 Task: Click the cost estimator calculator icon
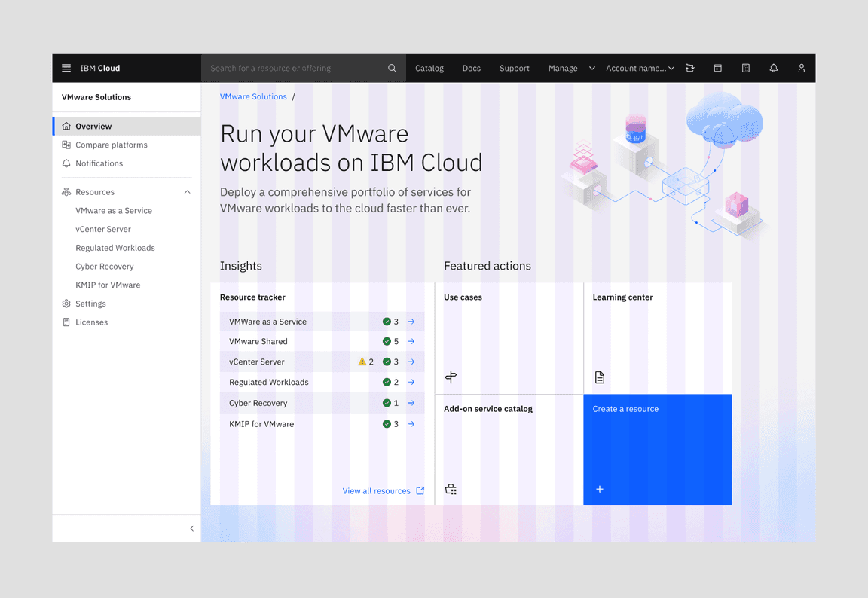(x=745, y=68)
